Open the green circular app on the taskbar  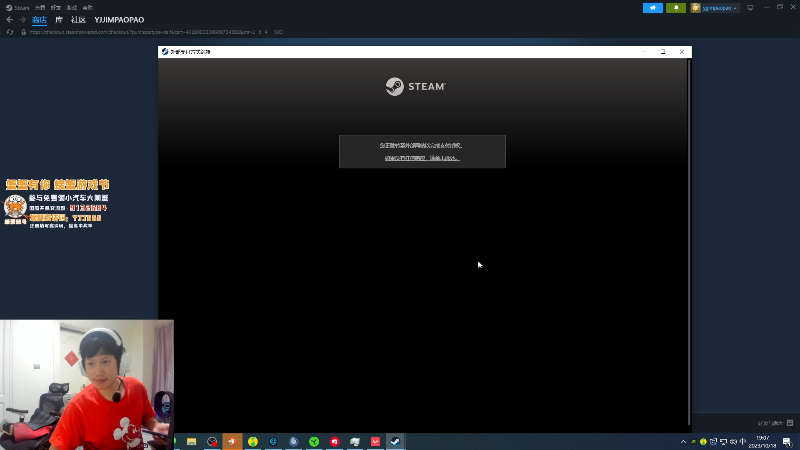(314, 441)
